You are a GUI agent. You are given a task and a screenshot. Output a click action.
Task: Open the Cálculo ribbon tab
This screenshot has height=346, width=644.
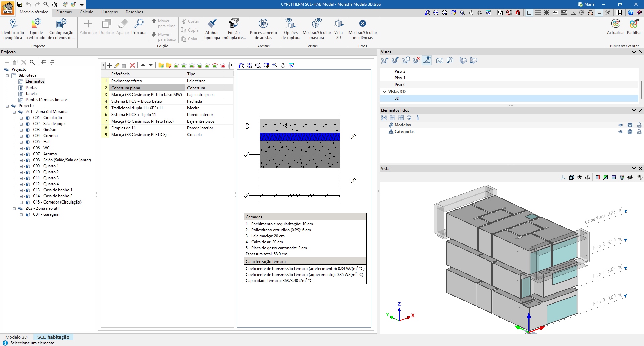coord(86,12)
